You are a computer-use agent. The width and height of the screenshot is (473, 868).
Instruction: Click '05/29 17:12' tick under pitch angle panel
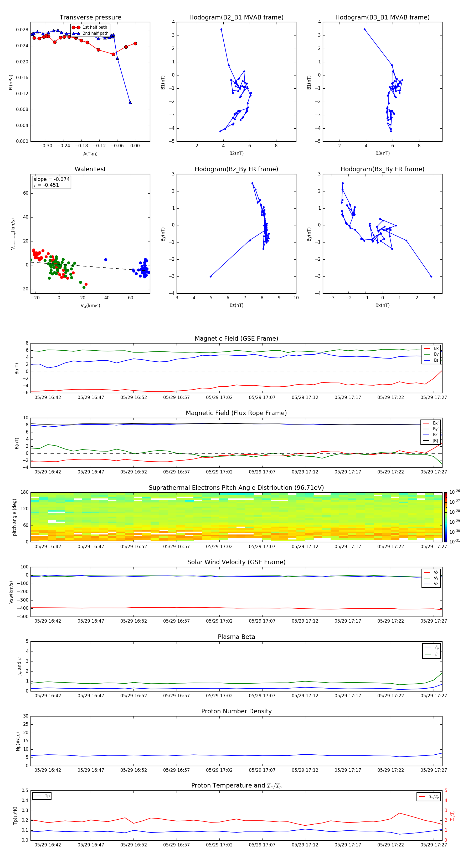click(305, 546)
